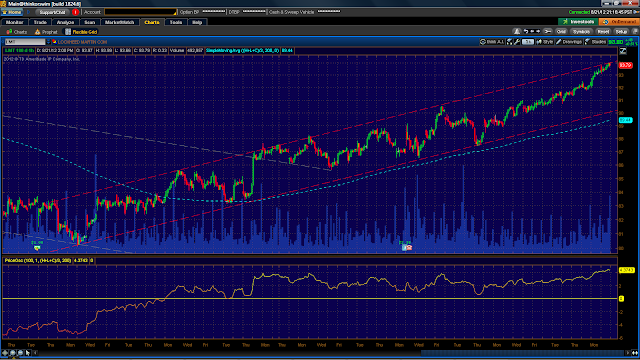Switch to the MarketWatch tab
The height and width of the screenshot is (360, 640).
[119, 22]
